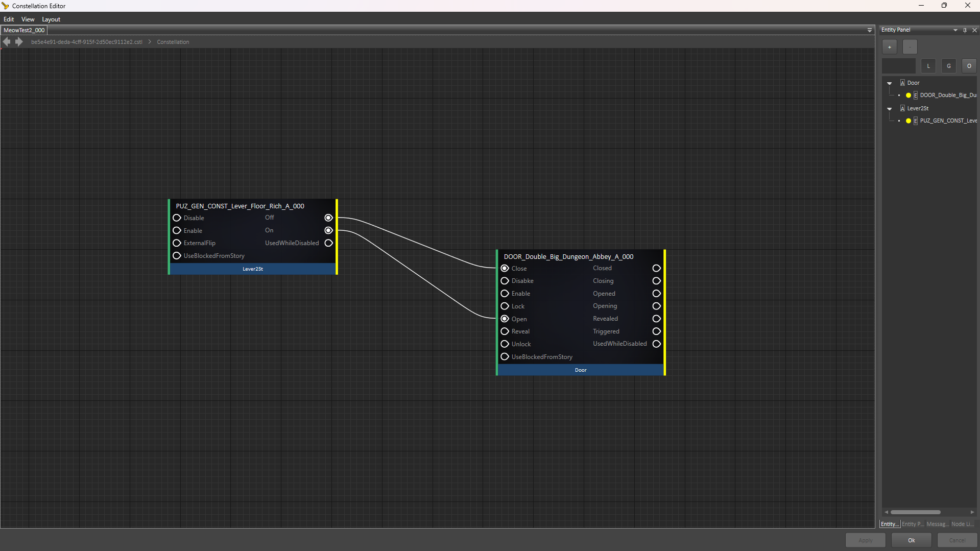Click the Entity Panel horizontal scrollbar thumb
The height and width of the screenshot is (551, 980).
coord(916,512)
